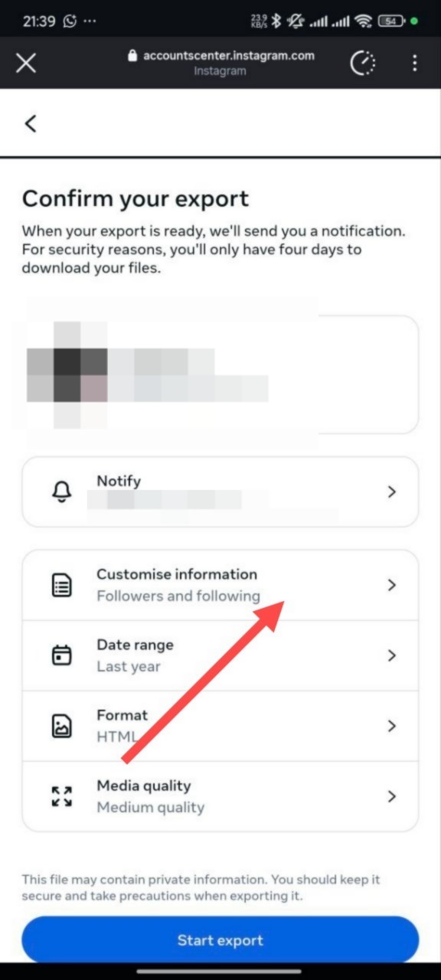Click the Format image icon

point(63,725)
